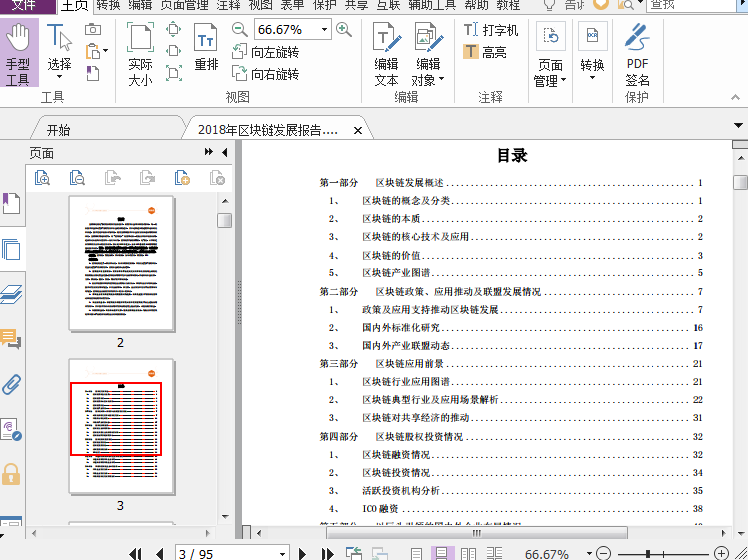This screenshot has width=748, height=560.
Task: Collapse the ribbon with the up chevron
Action: pos(736,97)
